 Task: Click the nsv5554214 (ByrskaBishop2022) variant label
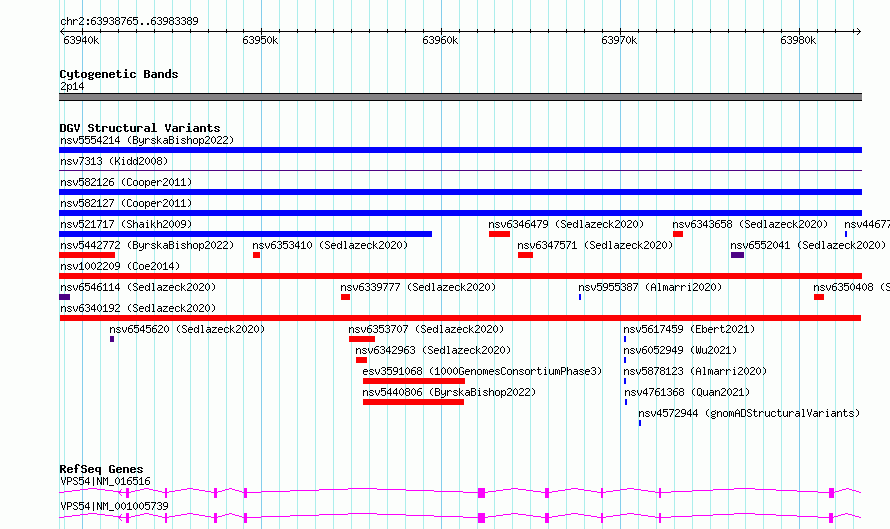(x=147, y=140)
